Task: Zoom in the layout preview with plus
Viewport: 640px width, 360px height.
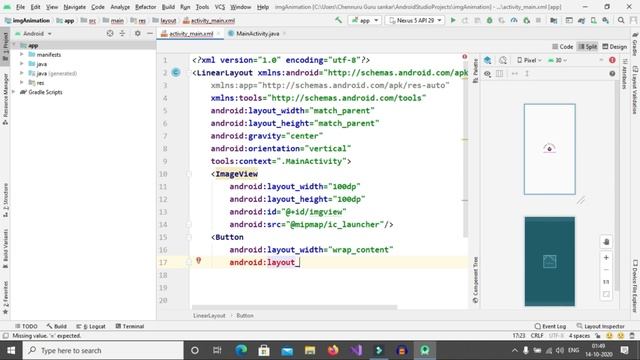Action: click(x=606, y=258)
